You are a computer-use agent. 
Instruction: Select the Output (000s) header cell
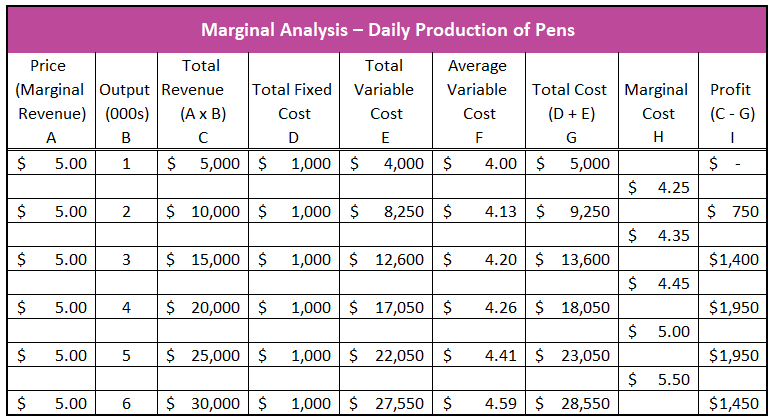pyautogui.click(x=126, y=101)
